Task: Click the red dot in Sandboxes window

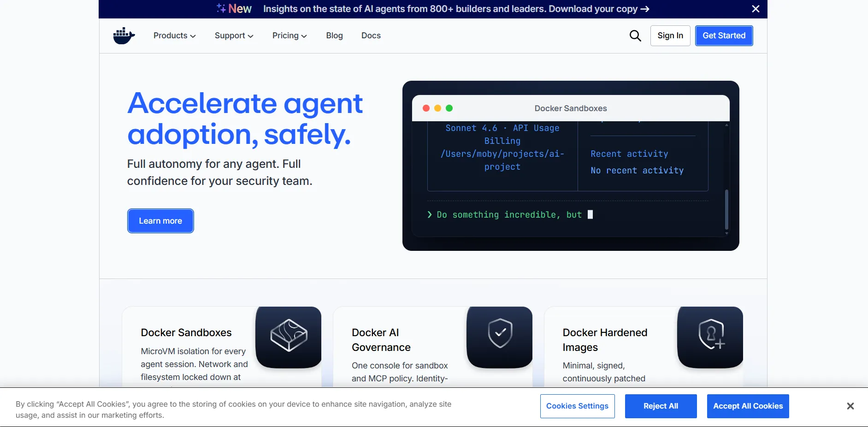Action: pos(426,108)
